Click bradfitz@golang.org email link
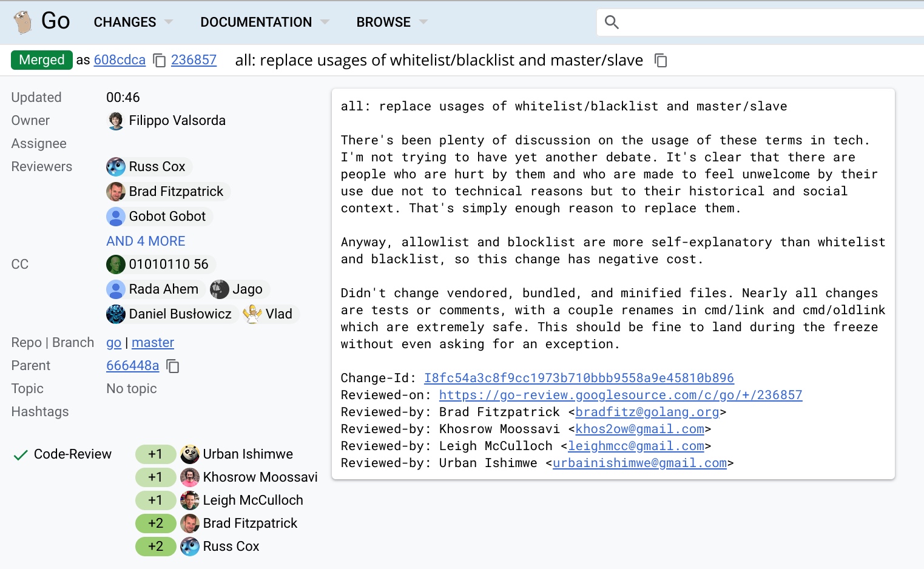Image resolution: width=924 pixels, height=569 pixels. point(647,412)
